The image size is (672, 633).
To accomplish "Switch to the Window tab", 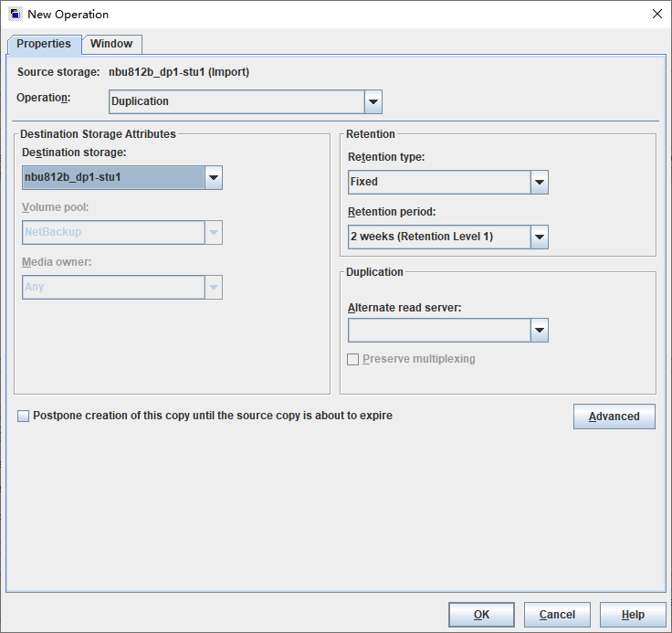I will [111, 44].
